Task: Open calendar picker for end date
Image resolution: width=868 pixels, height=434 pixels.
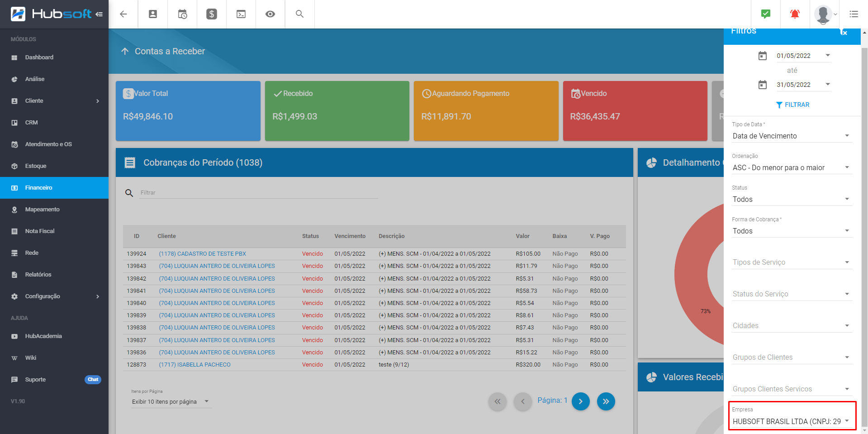Action: 763,85
